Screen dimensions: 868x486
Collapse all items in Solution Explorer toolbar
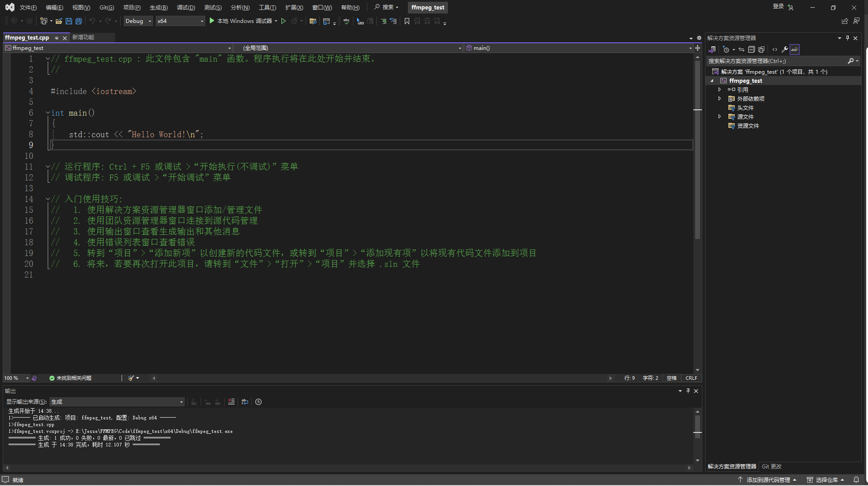click(751, 49)
